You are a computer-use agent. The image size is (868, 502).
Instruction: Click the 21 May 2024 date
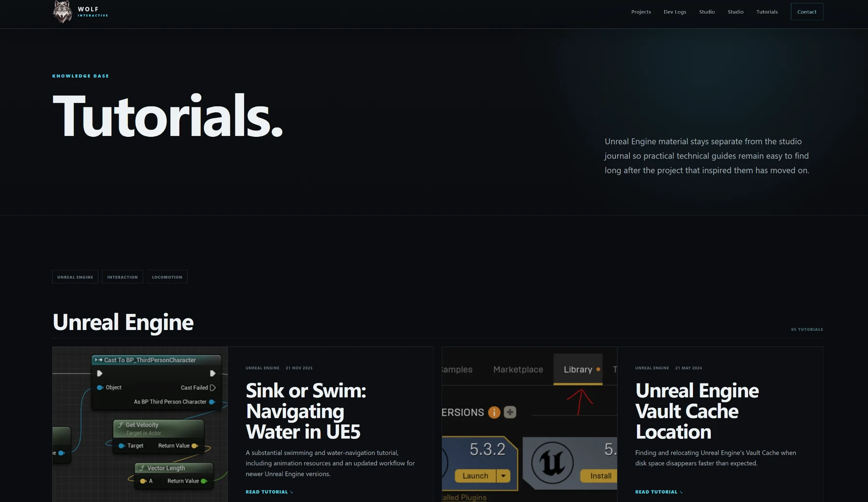tap(689, 368)
